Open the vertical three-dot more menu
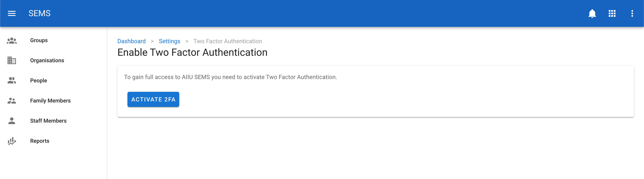Viewport: 644px width, 179px height. click(632, 13)
